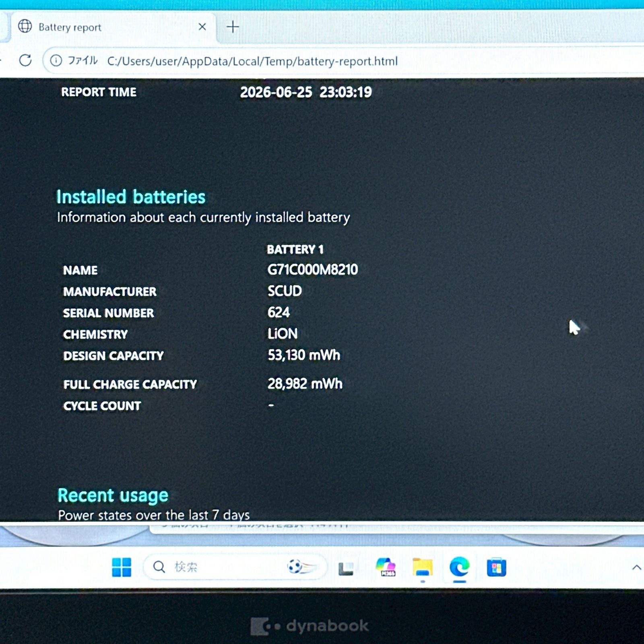Select the Recent usage heading
Screen dimensions: 644x644
coord(113,495)
